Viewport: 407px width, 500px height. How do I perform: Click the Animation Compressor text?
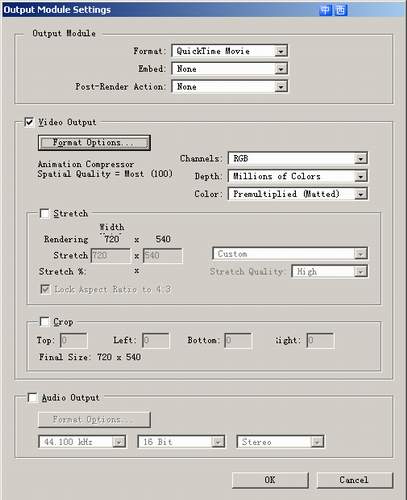[86, 164]
